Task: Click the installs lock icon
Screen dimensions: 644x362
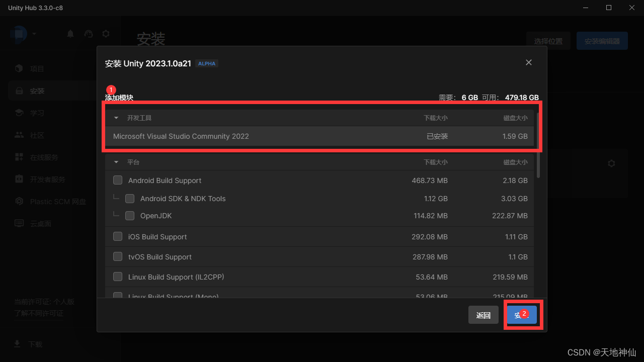Action: (19, 91)
